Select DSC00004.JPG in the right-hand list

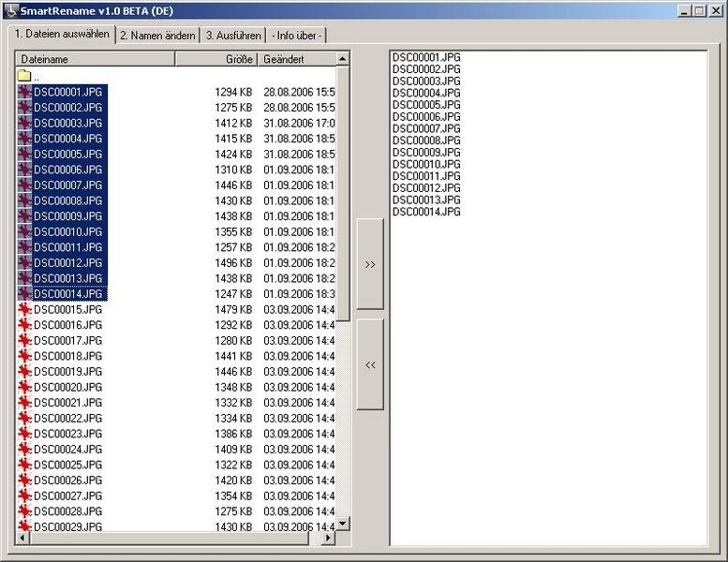[x=426, y=93]
